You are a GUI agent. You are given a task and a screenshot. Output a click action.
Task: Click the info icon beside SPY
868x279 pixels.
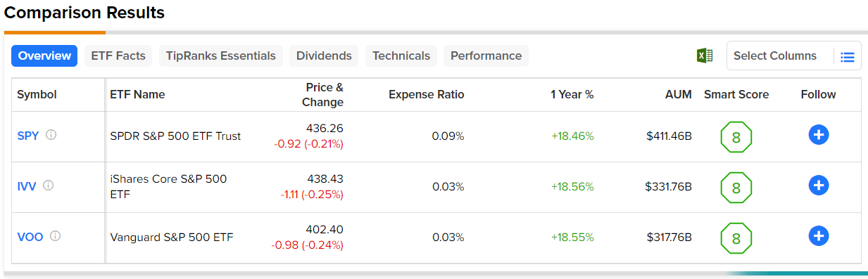pos(51,135)
